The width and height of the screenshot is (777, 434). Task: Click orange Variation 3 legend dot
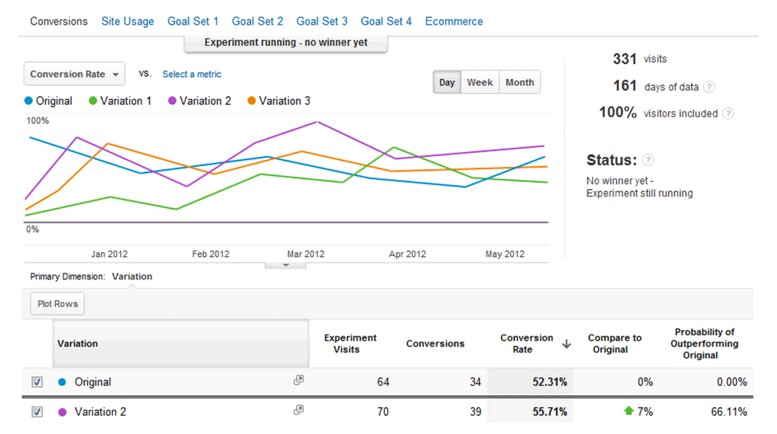click(251, 101)
